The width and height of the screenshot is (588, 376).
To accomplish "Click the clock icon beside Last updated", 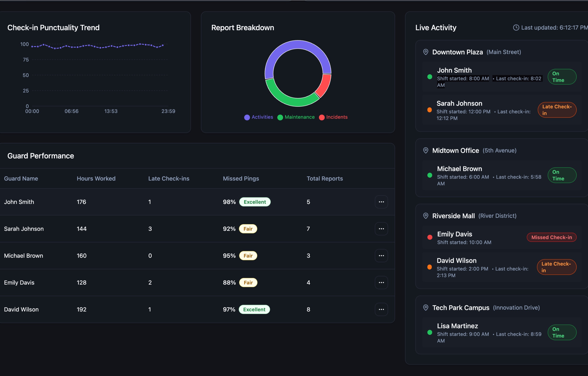I will 516,27.
